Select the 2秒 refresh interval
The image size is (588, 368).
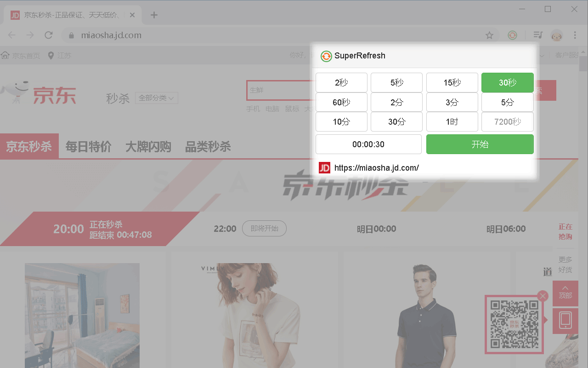click(341, 82)
